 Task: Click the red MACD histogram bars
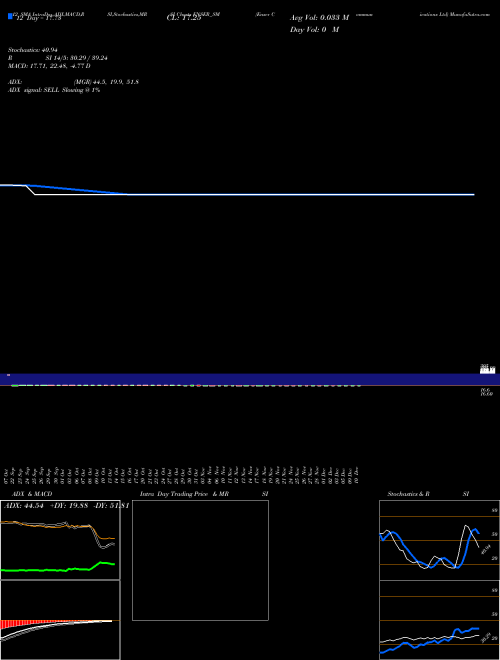click(x=25, y=623)
